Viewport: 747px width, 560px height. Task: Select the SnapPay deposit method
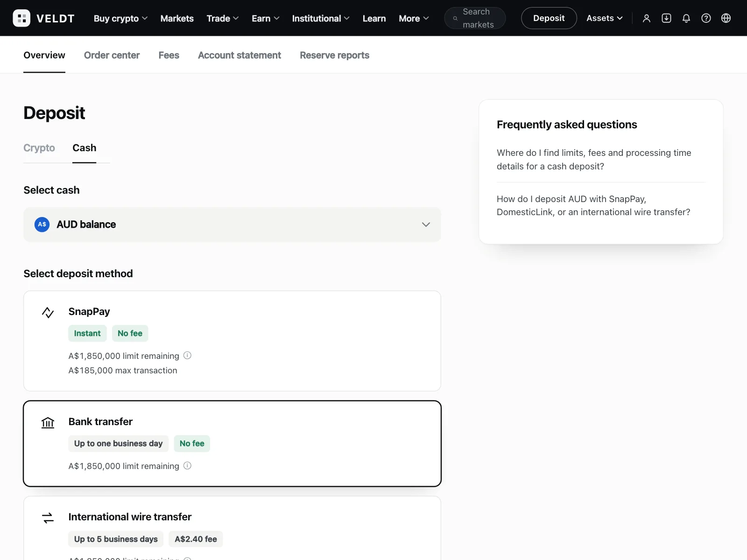[232, 341]
